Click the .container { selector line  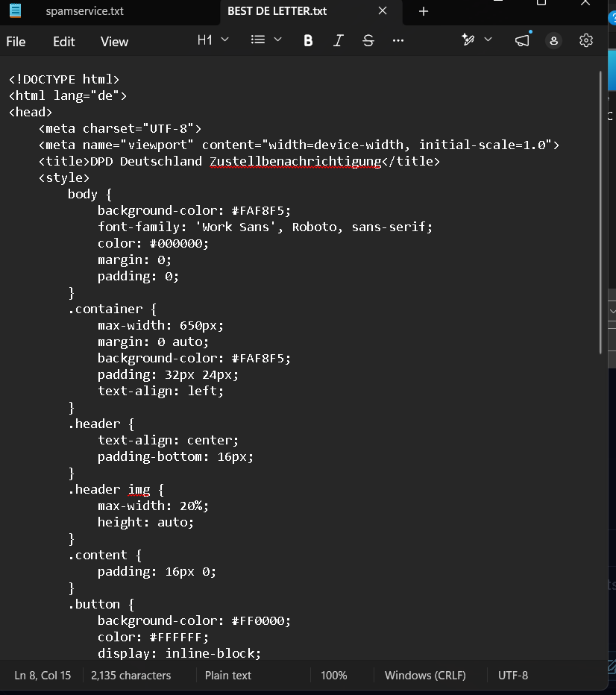(x=112, y=309)
